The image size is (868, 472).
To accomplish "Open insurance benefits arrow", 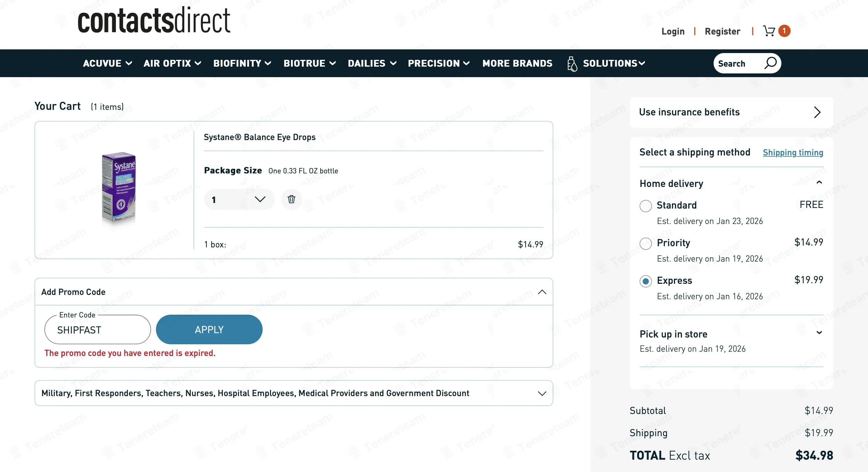I will click(x=817, y=112).
